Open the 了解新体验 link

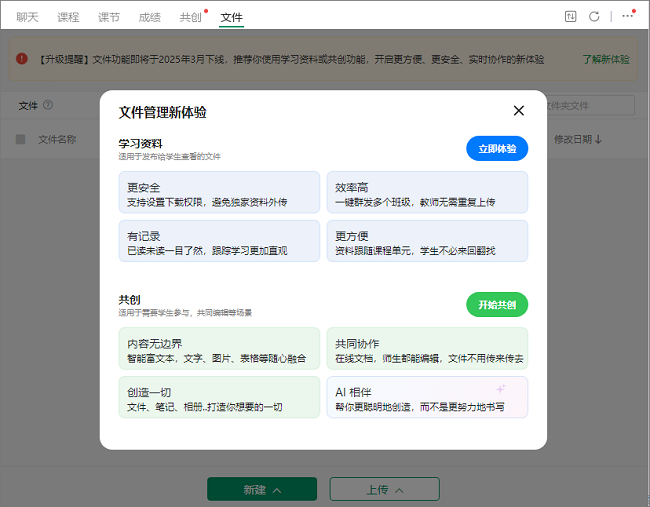[x=606, y=59]
